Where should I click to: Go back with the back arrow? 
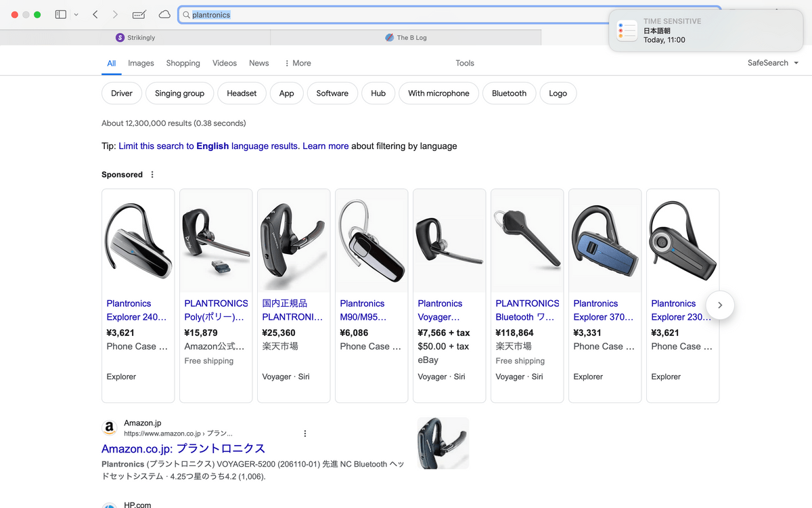95,14
